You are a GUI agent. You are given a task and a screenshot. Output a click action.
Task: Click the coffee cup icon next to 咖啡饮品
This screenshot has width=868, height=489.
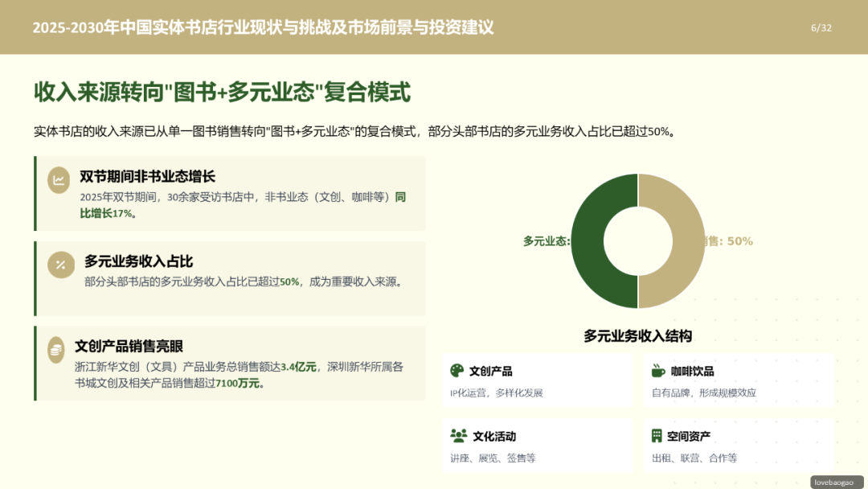click(657, 371)
